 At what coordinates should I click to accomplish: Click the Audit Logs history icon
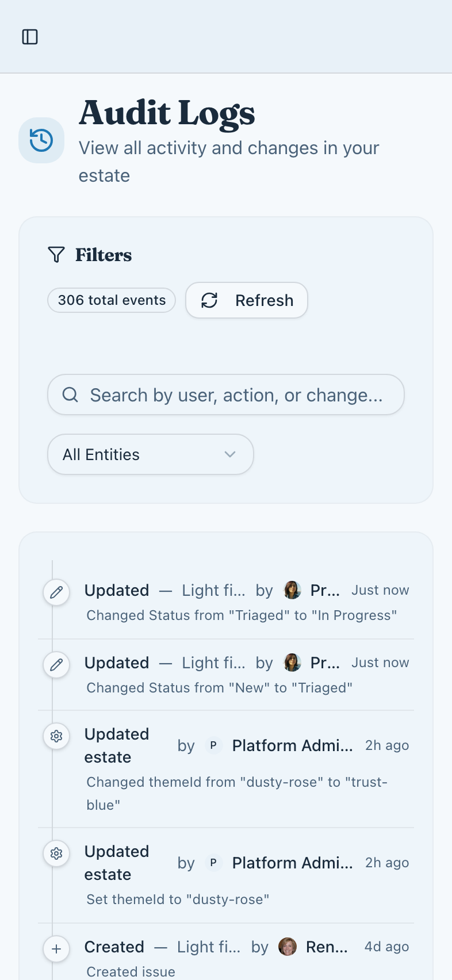[41, 140]
